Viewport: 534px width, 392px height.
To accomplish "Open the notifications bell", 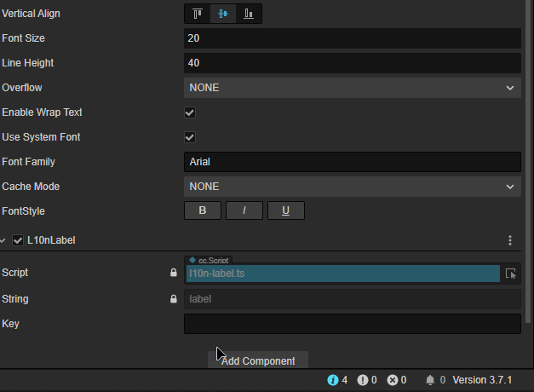I will (430, 380).
